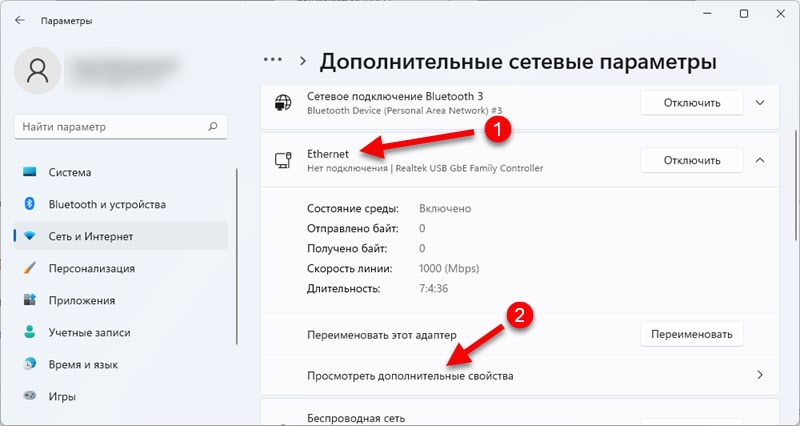800x426 pixels.
Task: Click Переименовать button for adapter
Action: point(691,334)
